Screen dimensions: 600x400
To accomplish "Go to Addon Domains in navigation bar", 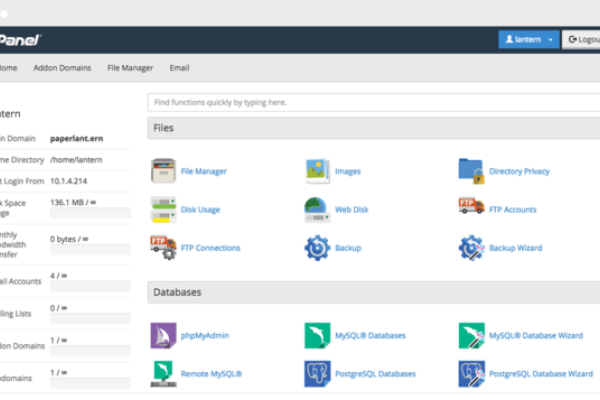I will tap(63, 68).
